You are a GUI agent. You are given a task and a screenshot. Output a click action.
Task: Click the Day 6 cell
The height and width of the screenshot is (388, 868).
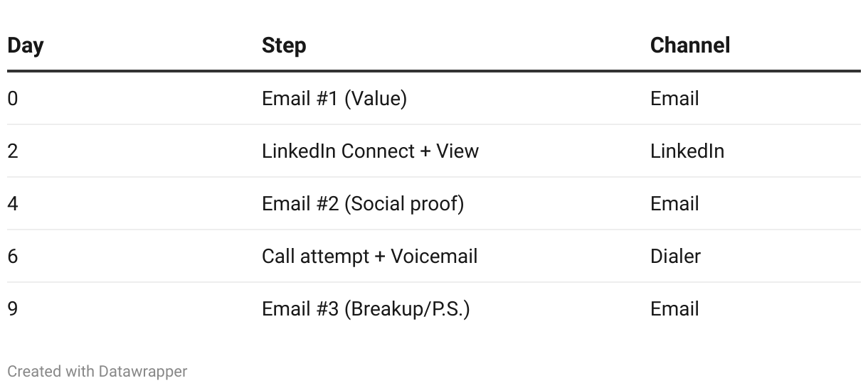(x=13, y=256)
